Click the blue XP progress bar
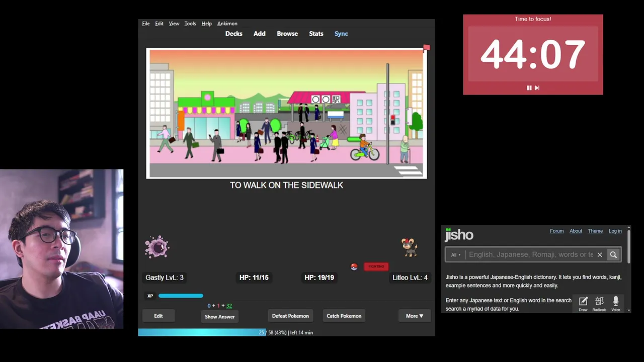 pos(181,296)
